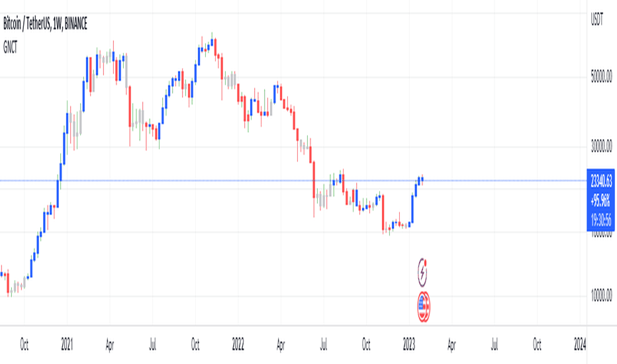Select the Bitcoin / TetherUS symbol name

[26, 24]
